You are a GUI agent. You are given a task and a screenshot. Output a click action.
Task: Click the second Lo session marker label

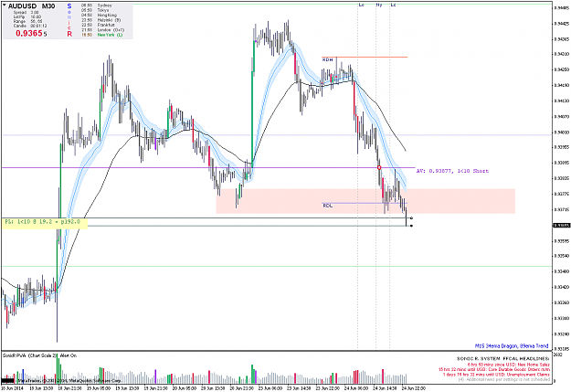pos(393,5)
